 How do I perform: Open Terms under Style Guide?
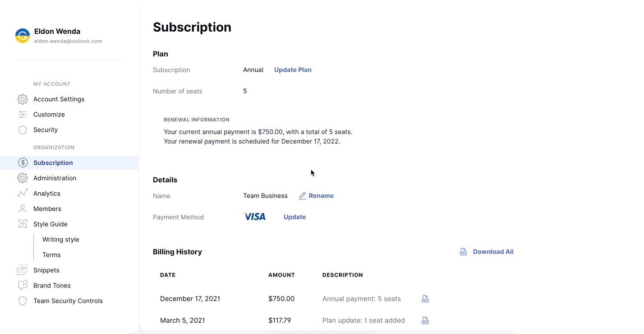tap(51, 255)
